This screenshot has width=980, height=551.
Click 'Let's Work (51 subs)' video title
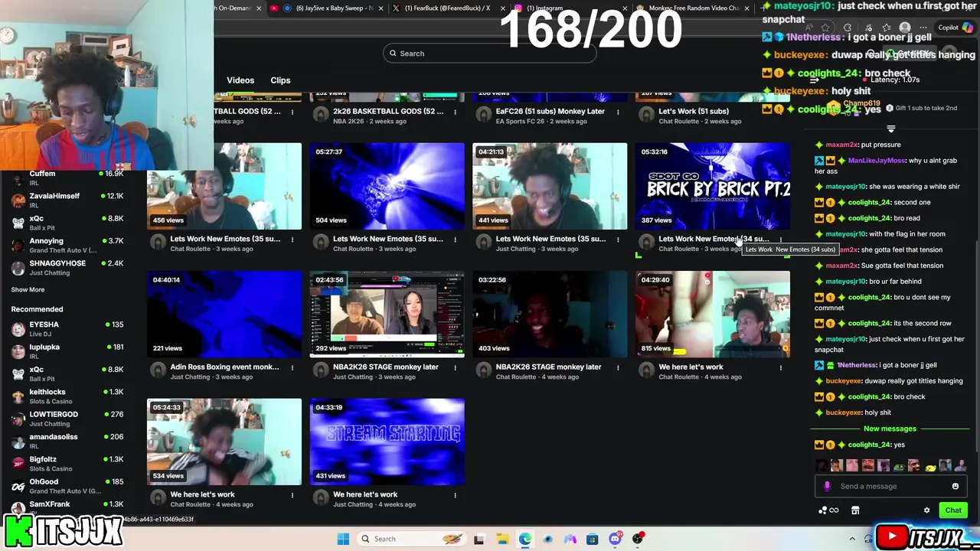[x=694, y=112]
